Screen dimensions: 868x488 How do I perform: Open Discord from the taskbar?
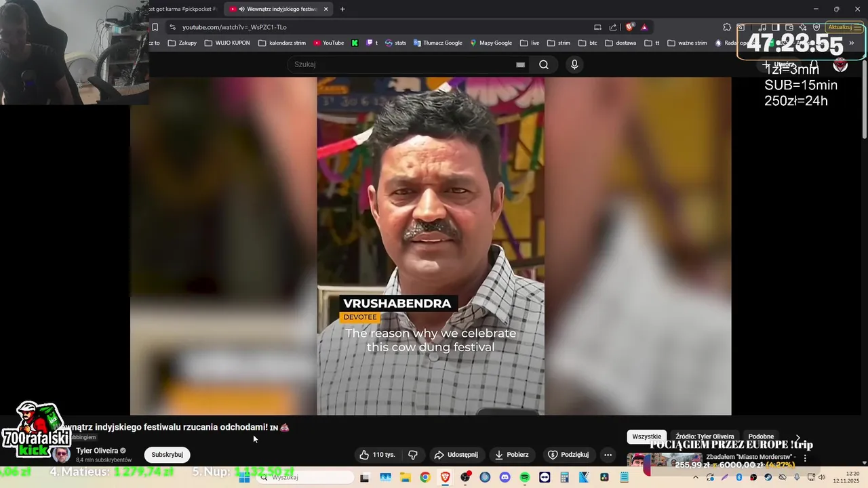505,477
